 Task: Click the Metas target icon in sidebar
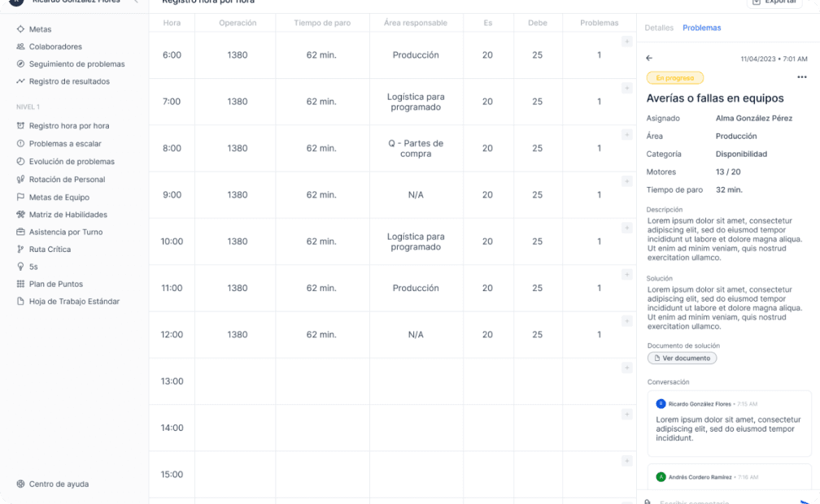(x=20, y=29)
